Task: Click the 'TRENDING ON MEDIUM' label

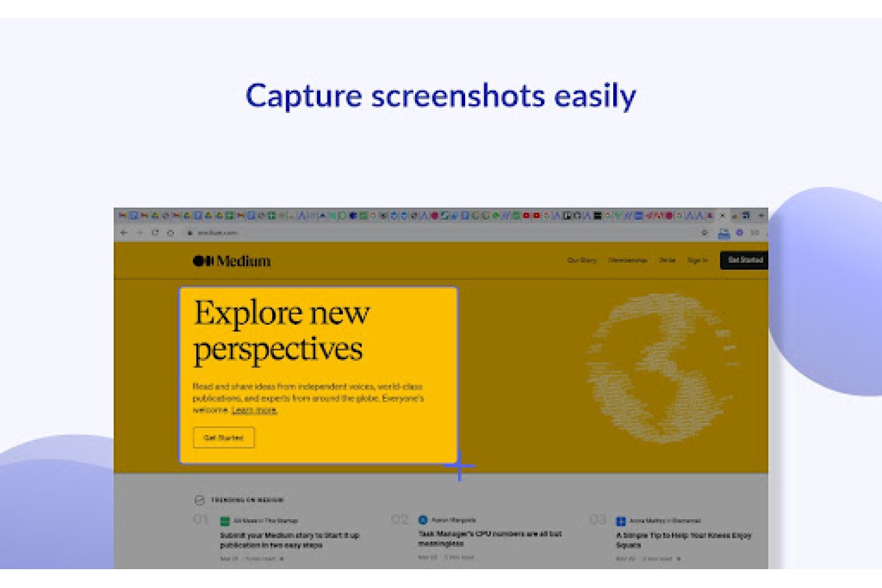Action: tap(247, 500)
